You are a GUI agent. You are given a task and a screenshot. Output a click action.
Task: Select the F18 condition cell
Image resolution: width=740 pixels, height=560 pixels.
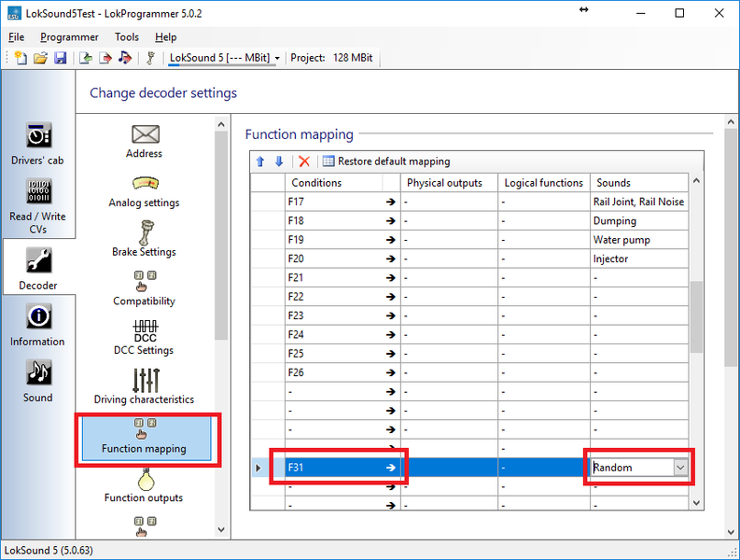342,220
